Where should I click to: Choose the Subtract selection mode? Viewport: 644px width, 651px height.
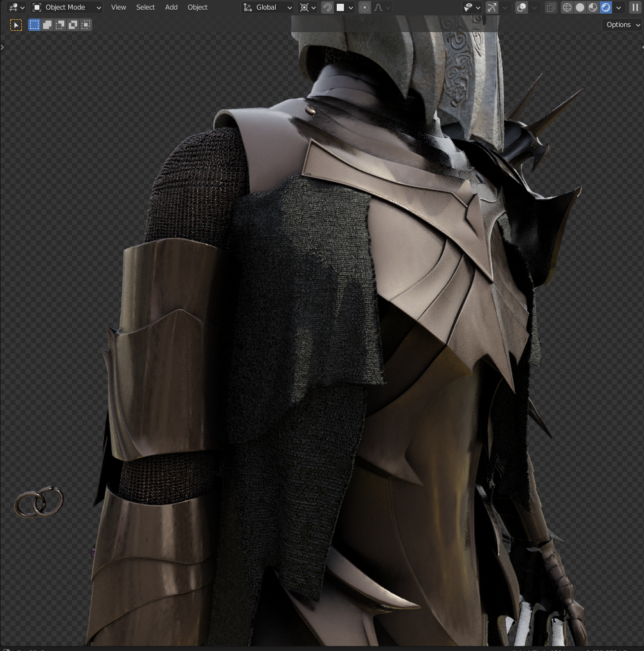[x=60, y=25]
